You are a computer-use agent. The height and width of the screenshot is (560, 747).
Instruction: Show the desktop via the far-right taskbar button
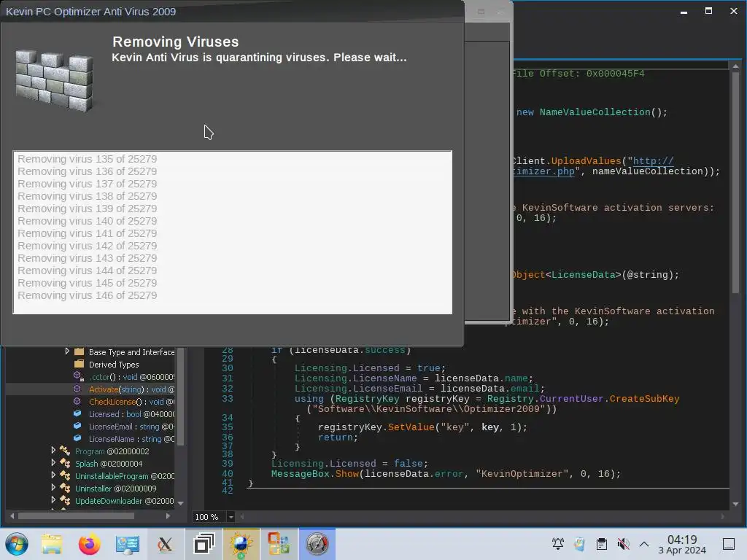click(x=729, y=543)
